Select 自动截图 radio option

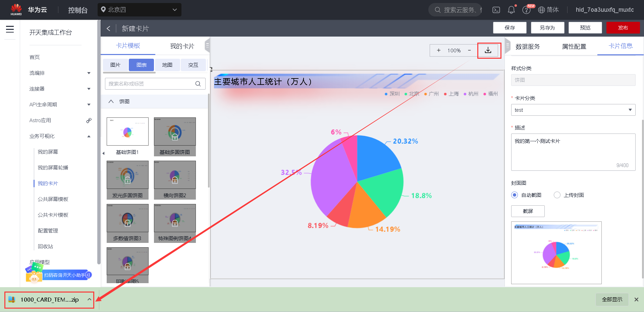click(x=515, y=195)
